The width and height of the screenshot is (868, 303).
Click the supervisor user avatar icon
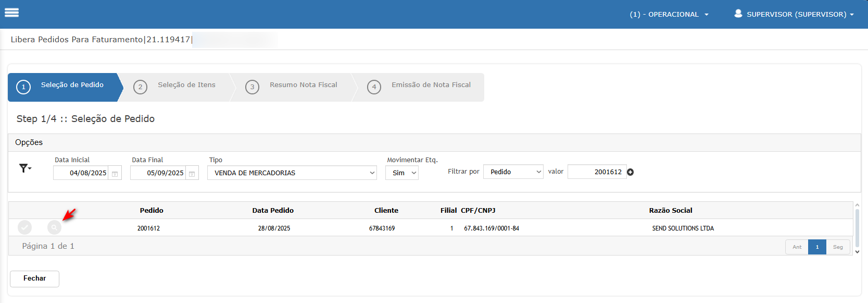(x=738, y=14)
